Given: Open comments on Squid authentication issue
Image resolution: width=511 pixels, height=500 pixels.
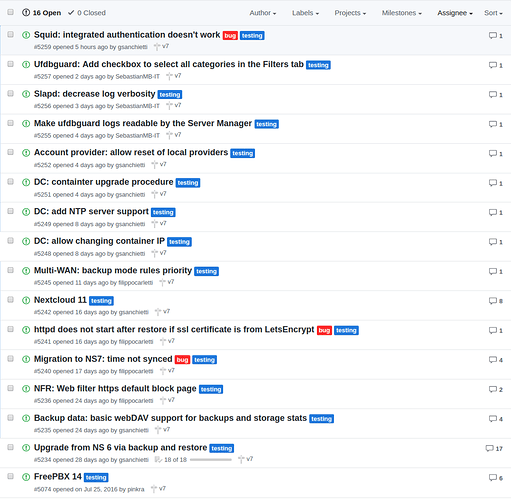Looking at the screenshot, I should [495, 35].
